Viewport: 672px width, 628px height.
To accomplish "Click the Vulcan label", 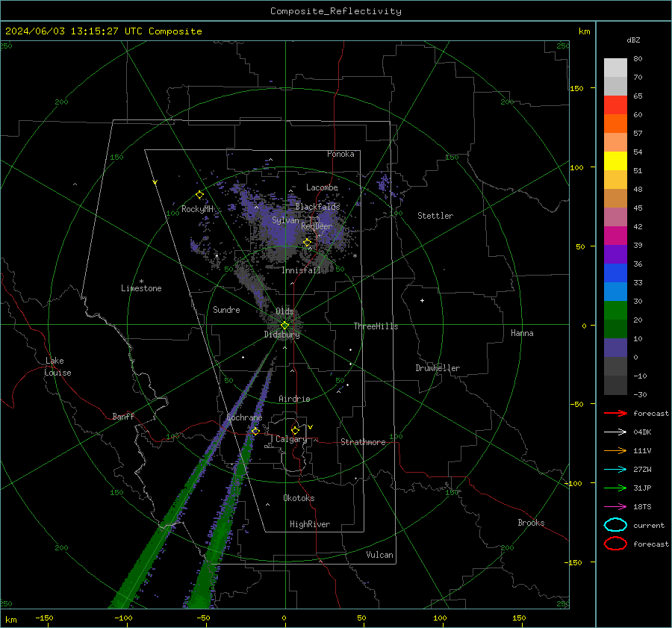I will point(379,555).
